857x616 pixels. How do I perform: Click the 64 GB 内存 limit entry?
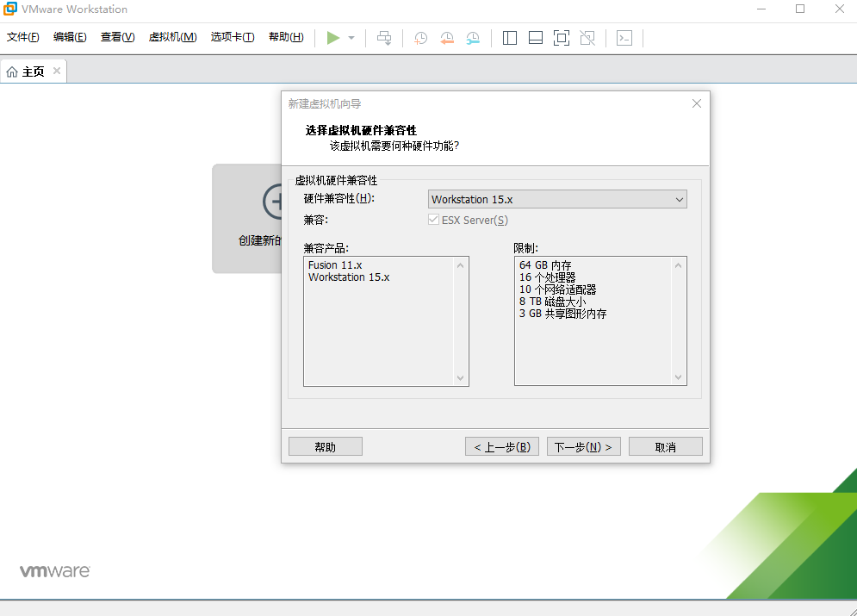click(x=545, y=265)
